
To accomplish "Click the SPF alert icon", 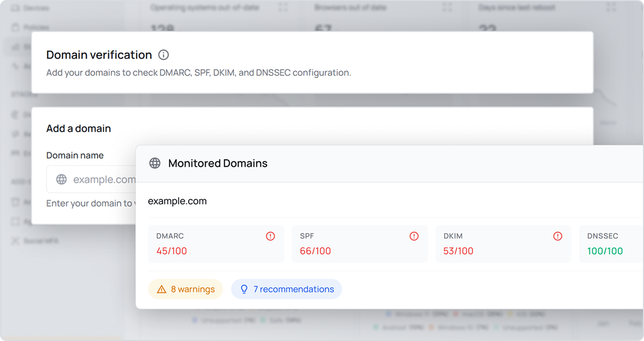I will [x=414, y=236].
